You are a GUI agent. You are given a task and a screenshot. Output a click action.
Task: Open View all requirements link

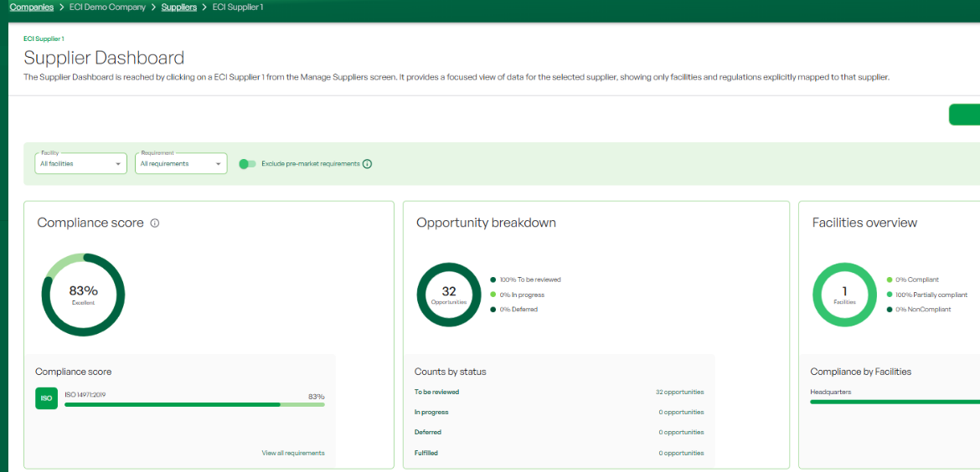(293, 453)
